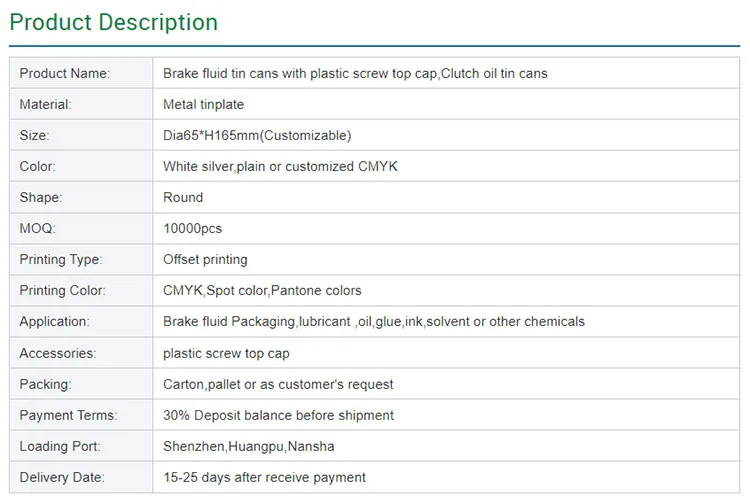Click the Shape label cell
The height and width of the screenshot is (504, 750).
[40, 197]
